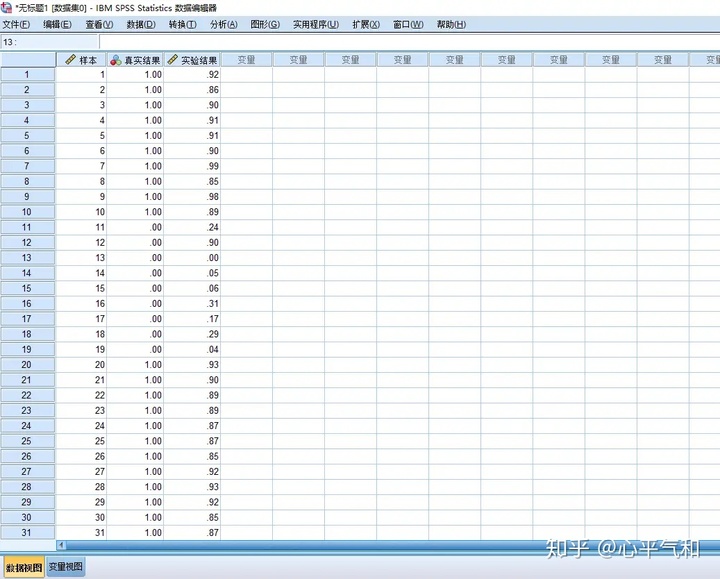The width and height of the screenshot is (720, 579).
Task: Open the 分析(A) menu
Action: tap(224, 24)
